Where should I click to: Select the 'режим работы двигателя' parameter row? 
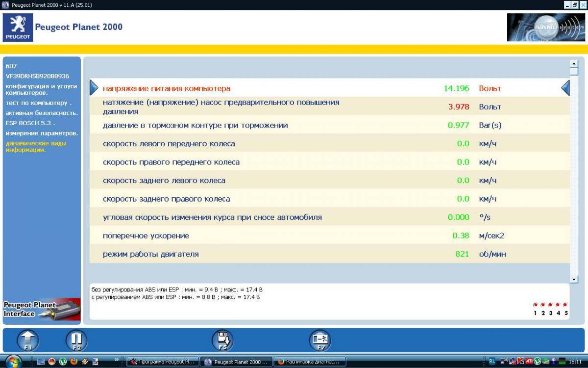(150, 254)
